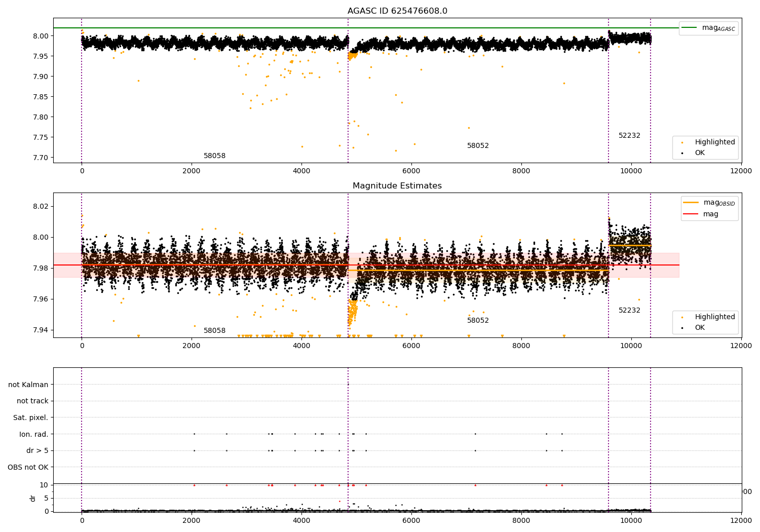Click the 7.70 y-tick in the top plot
The width and height of the screenshot is (760, 532).
[x=41, y=158]
